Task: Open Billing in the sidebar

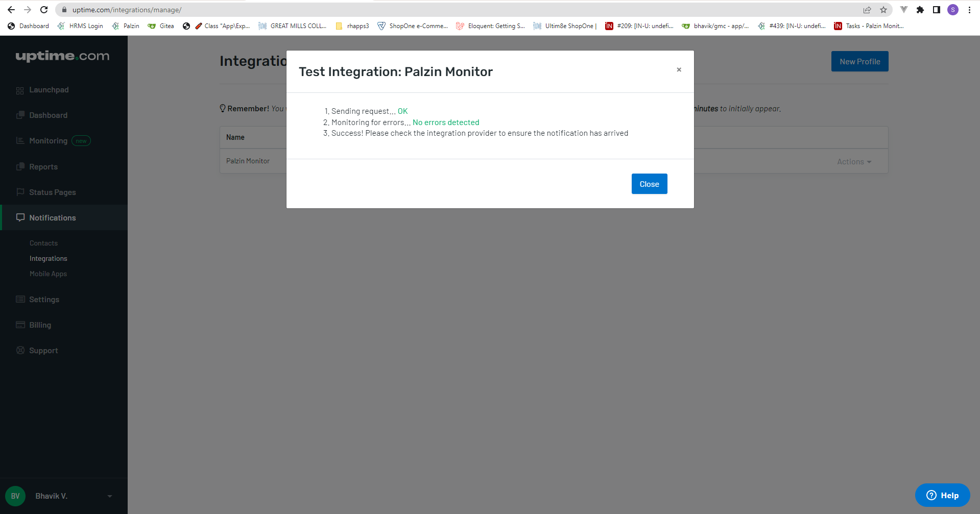Action: [x=40, y=325]
